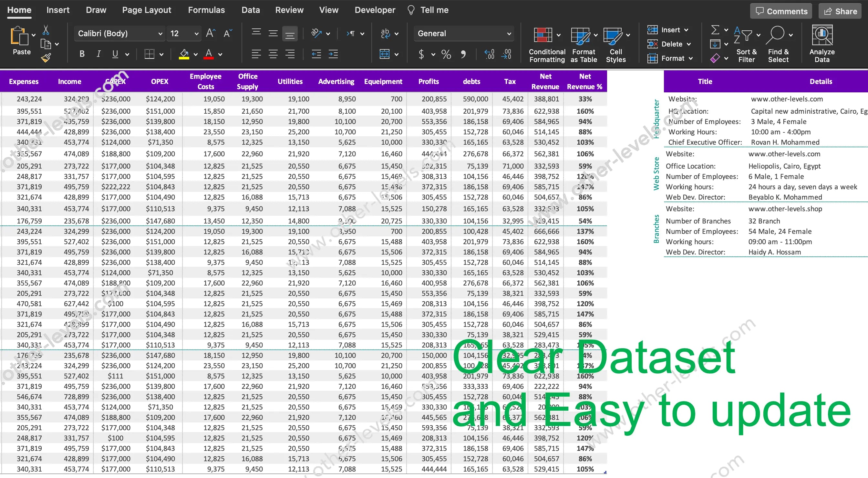Click the Format as Table icon
Screen dimensions: 868x478
tap(580, 35)
